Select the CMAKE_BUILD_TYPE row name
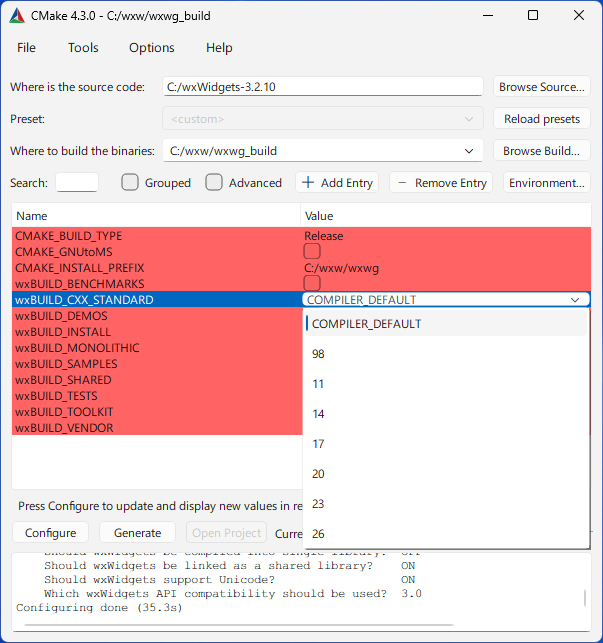The height and width of the screenshot is (643, 603). (69, 236)
